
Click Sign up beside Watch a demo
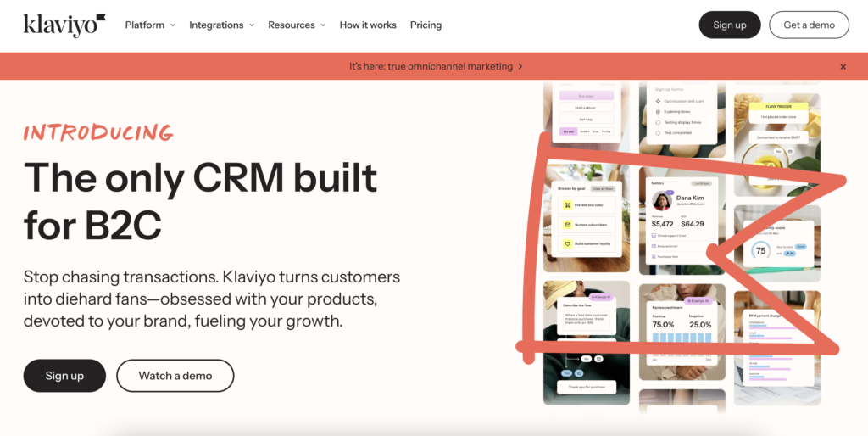[64, 376]
